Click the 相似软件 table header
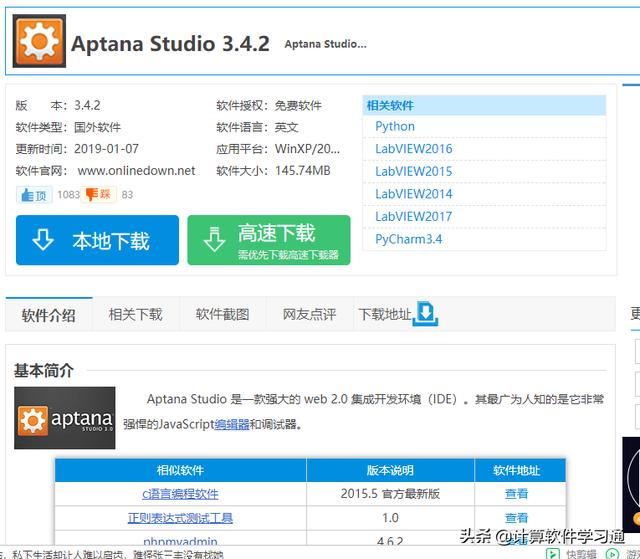This screenshot has height=559, width=640. pos(180,470)
